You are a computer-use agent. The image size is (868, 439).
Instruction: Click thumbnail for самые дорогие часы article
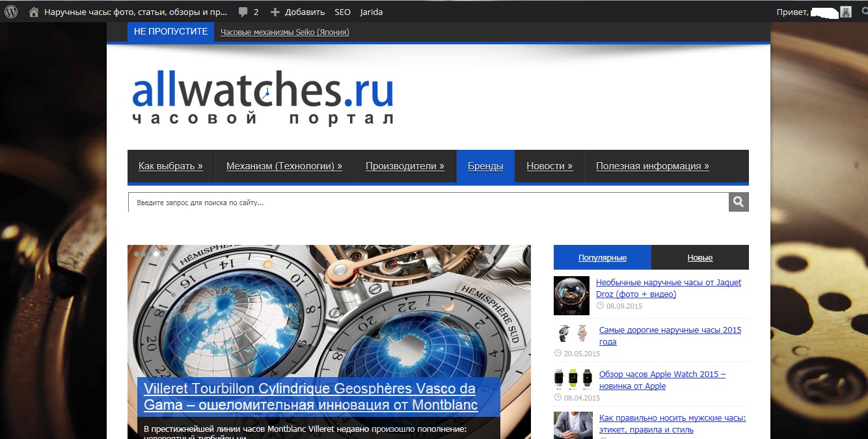[x=573, y=333]
